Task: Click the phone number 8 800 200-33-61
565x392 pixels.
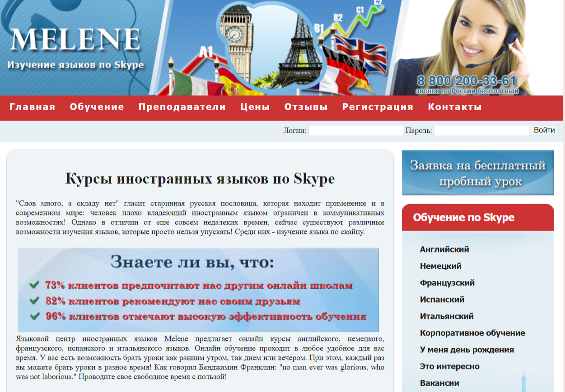Action: (467, 81)
